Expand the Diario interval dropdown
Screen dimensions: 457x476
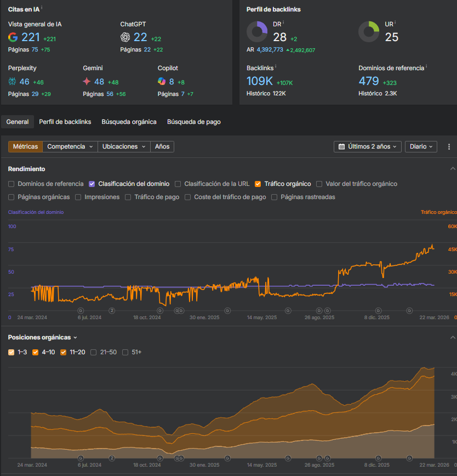[421, 147]
